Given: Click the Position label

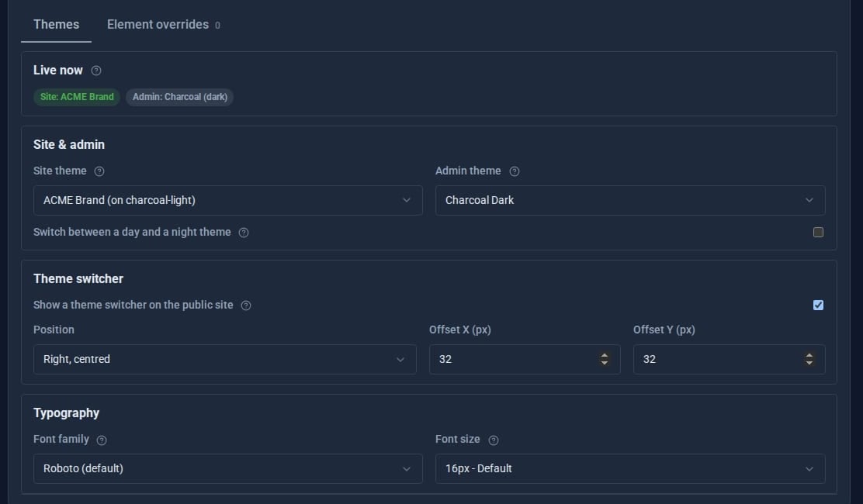Looking at the screenshot, I should 54,330.
